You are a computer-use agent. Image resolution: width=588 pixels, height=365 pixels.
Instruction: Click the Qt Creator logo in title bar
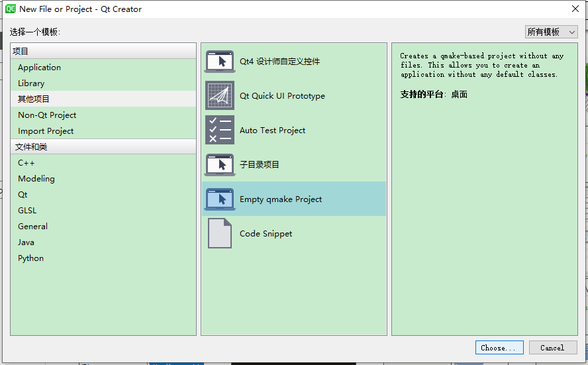pyautogui.click(x=11, y=9)
